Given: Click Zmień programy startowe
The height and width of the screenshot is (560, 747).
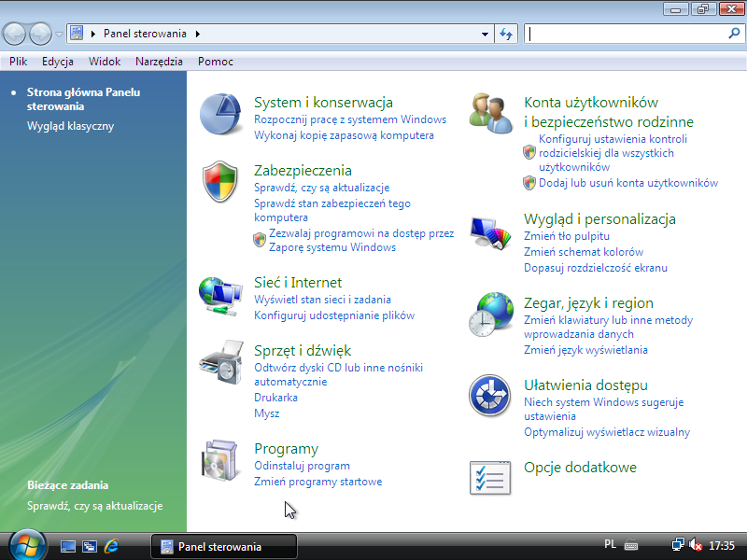Looking at the screenshot, I should click(x=318, y=482).
